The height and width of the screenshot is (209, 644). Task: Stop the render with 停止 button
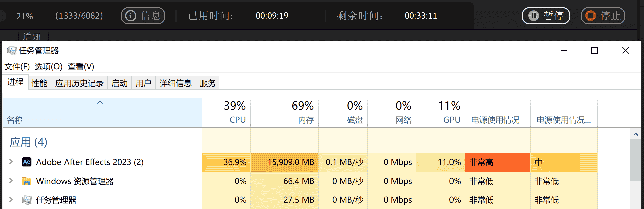click(603, 16)
